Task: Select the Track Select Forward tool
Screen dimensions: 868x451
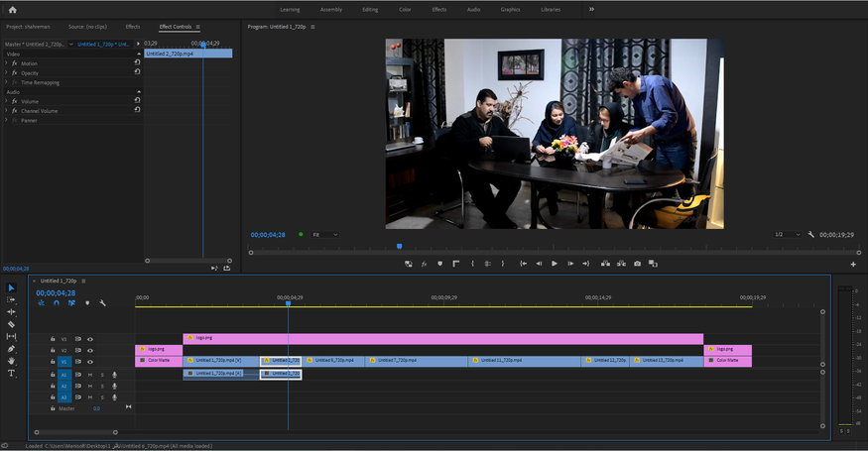Action: pyautogui.click(x=11, y=299)
